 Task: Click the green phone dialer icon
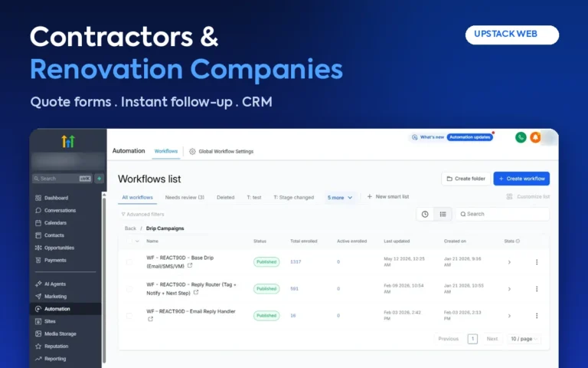[521, 137]
